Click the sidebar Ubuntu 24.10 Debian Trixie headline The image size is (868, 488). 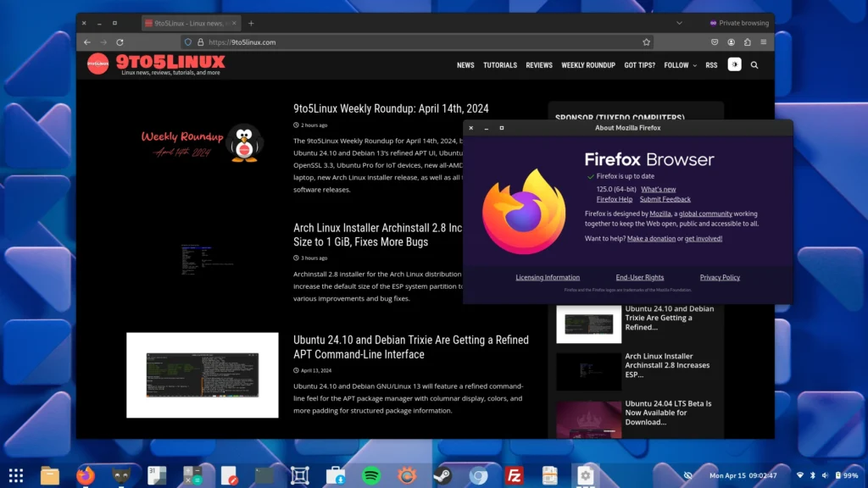tap(670, 318)
